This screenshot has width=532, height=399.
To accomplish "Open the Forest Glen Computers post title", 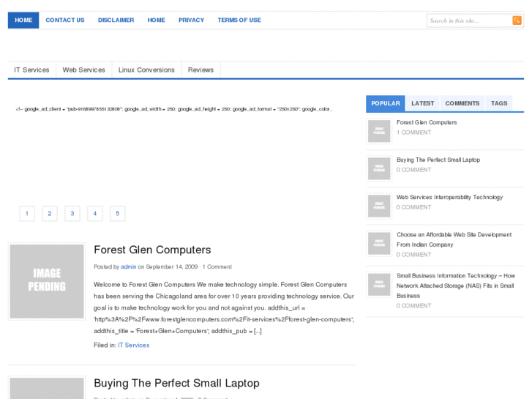I will pos(152,250).
